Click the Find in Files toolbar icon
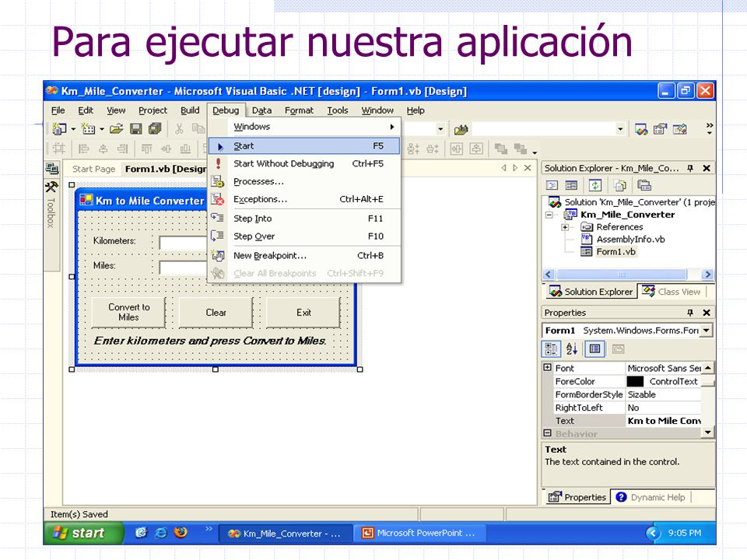The image size is (747, 560). (461, 129)
